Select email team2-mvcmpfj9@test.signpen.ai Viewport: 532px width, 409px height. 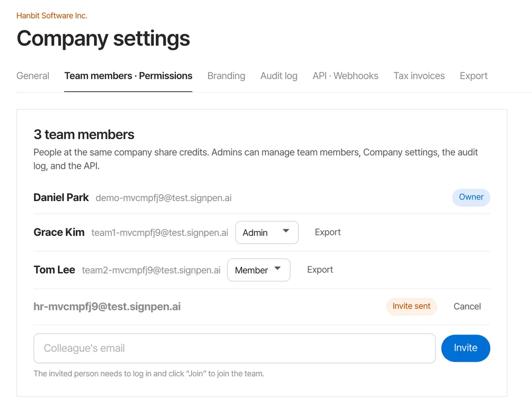pyautogui.click(x=151, y=270)
